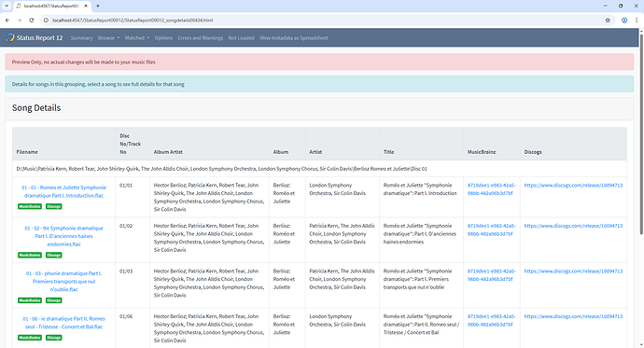Expand the Browse dropdown menu
This screenshot has width=644, height=348.
tap(109, 37)
